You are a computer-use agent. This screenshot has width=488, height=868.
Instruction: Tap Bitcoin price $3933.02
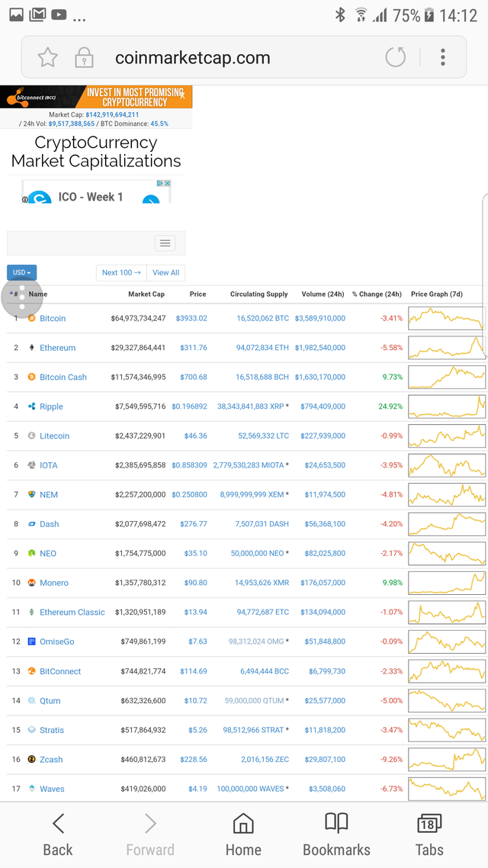191,318
